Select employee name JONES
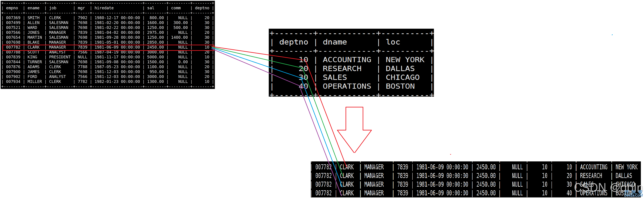644x198 pixels. coord(33,32)
